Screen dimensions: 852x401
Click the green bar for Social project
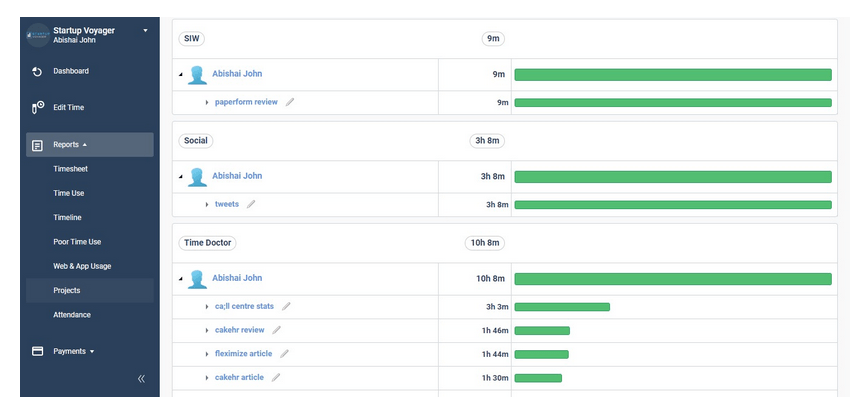point(672,176)
